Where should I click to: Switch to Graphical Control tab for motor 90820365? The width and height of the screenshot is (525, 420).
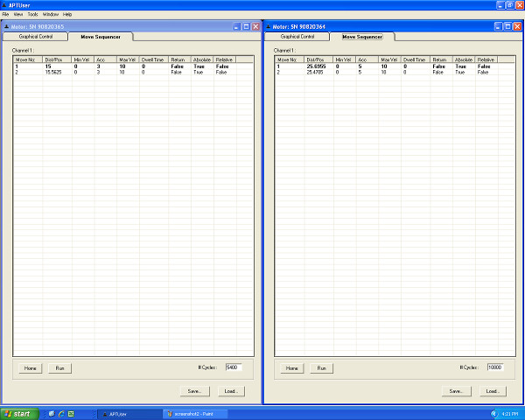click(37, 37)
